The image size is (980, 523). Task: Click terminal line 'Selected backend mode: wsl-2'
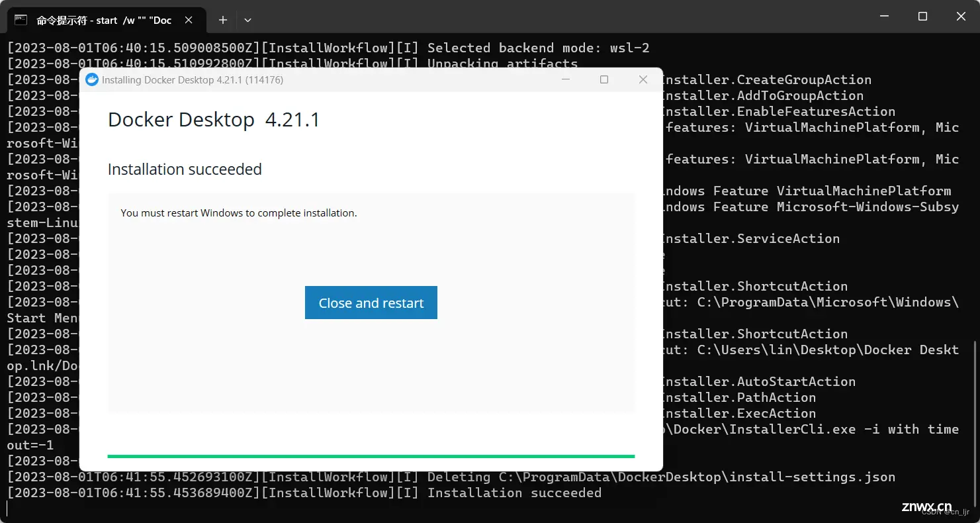(x=539, y=48)
